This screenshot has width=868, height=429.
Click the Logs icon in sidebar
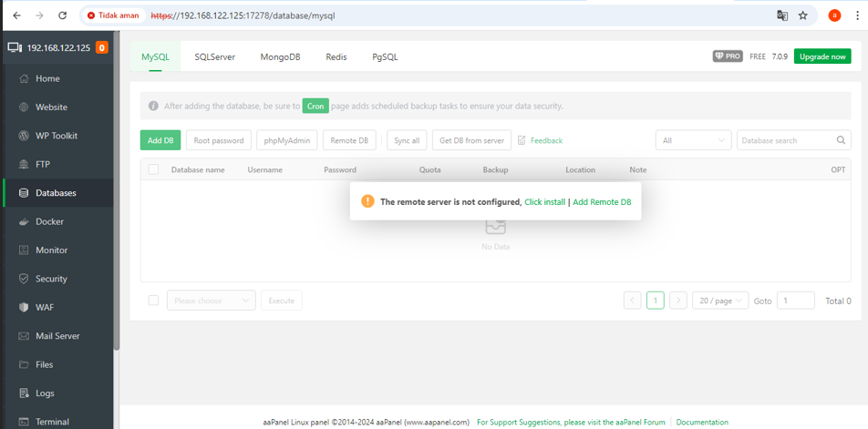click(24, 393)
